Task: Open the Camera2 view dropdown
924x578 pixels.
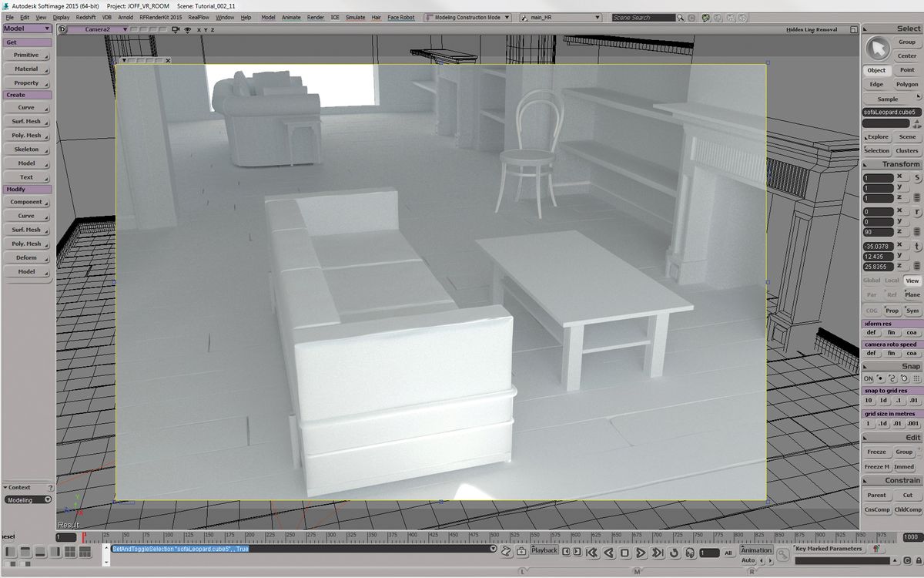Action: (125, 29)
